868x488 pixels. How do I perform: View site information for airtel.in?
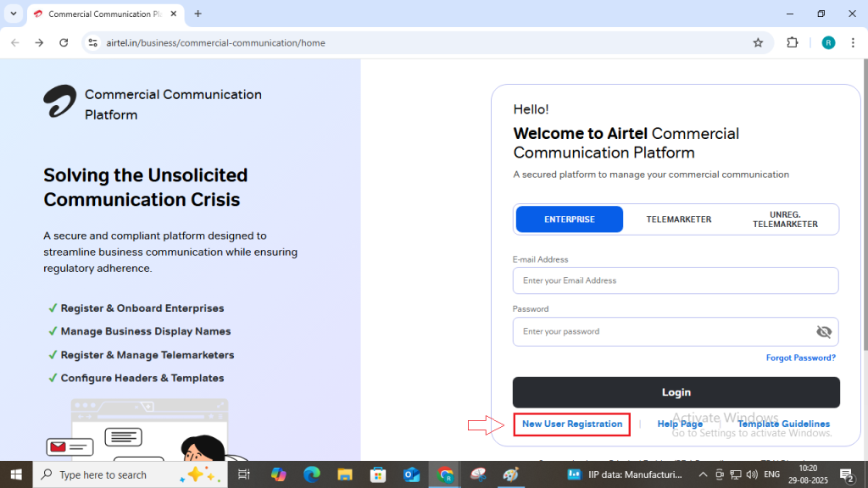tap(93, 42)
